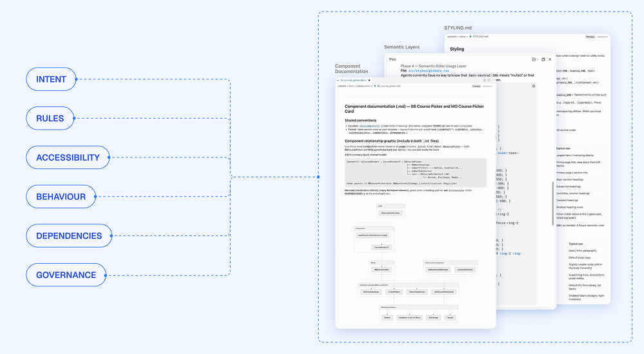Click the 'BBCoursePicker' node in the Block group
The width and height of the screenshot is (644, 354).
pyautogui.click(x=381, y=270)
